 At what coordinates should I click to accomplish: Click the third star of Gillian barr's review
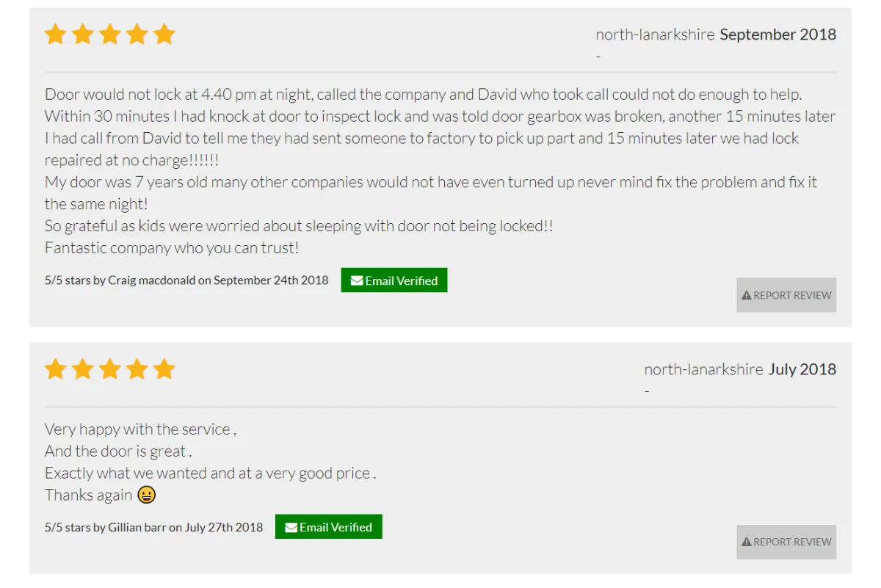click(x=110, y=369)
